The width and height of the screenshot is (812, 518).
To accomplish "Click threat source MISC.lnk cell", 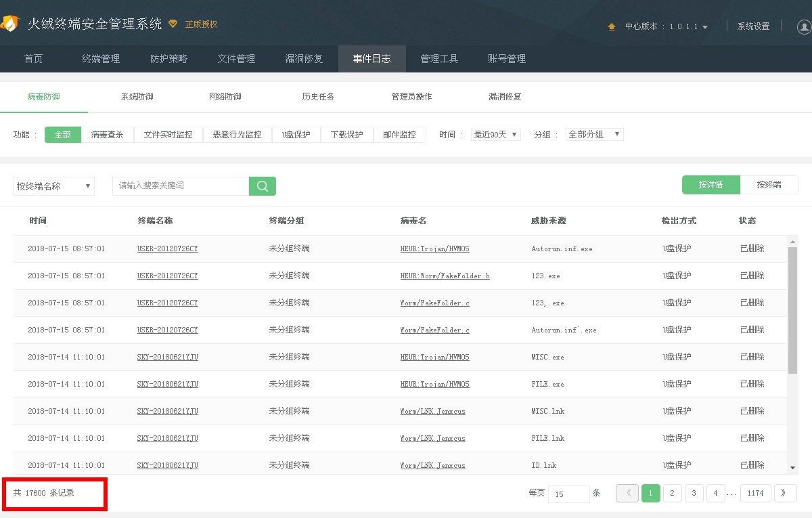I will (548, 412).
